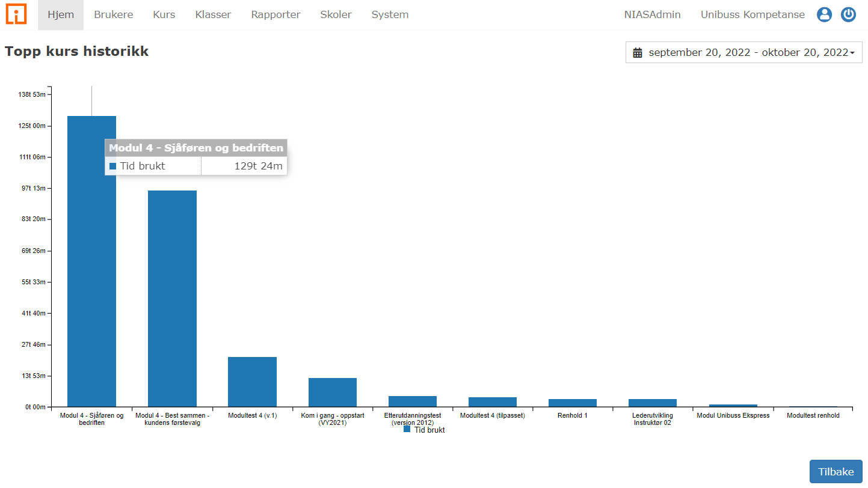The image size is (868, 488).
Task: Open the System menu
Action: tap(390, 15)
